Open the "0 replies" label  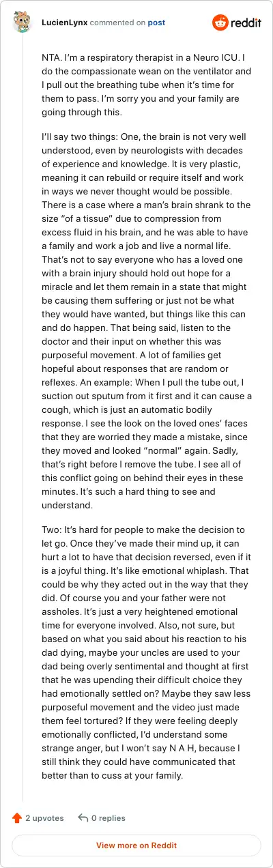pos(109,818)
